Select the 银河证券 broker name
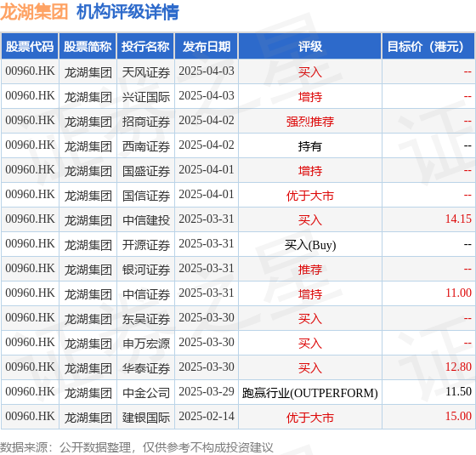This screenshot has width=476, height=455. (x=145, y=269)
